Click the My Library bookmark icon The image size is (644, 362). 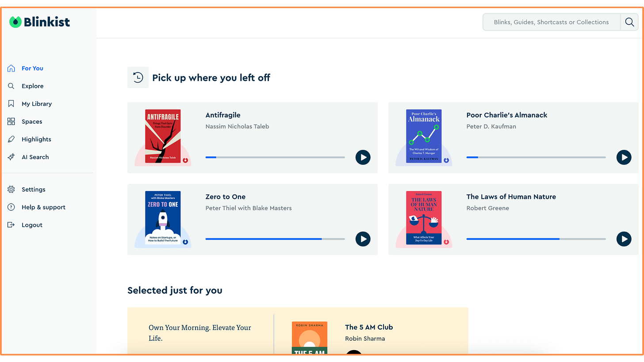point(11,103)
